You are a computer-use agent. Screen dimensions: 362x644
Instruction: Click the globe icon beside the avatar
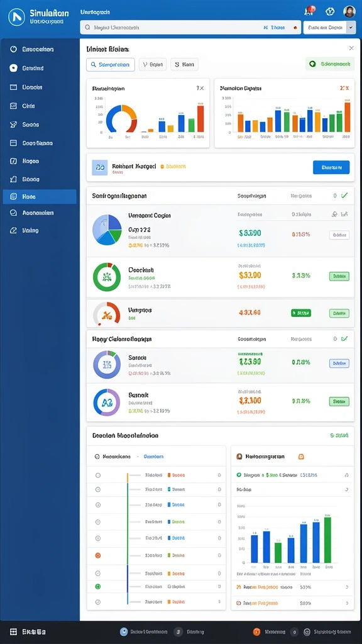(x=330, y=11)
